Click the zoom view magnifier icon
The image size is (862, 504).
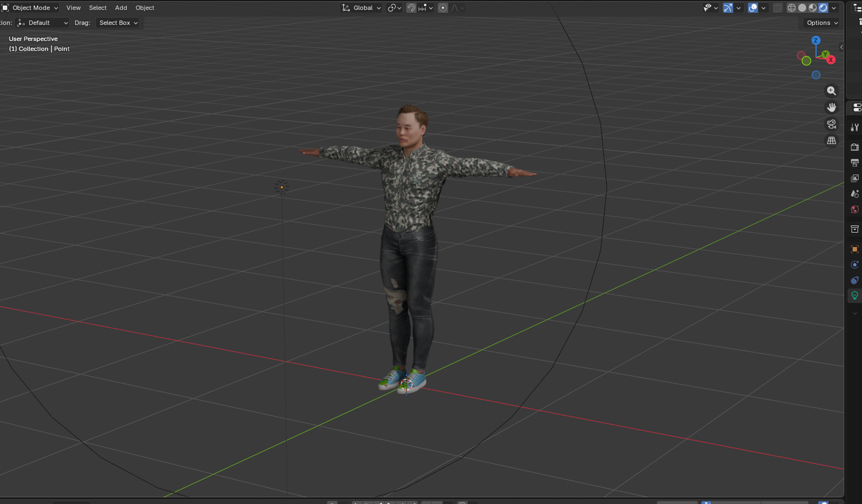pos(832,91)
